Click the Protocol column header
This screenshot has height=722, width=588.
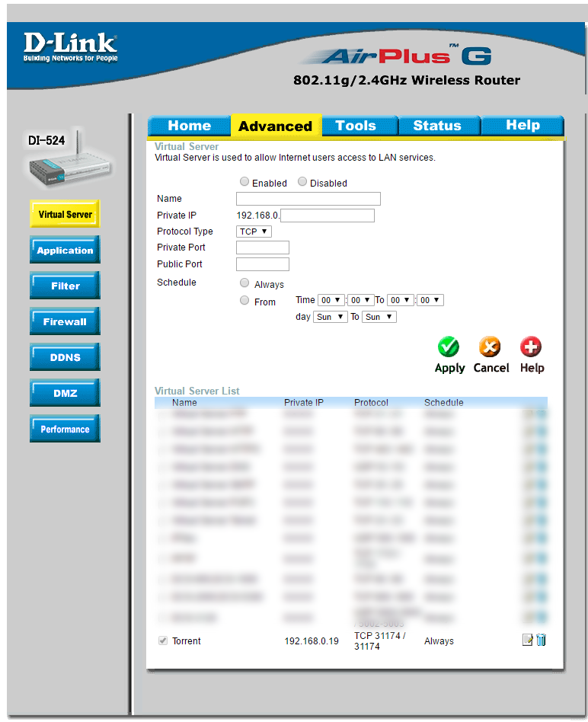371,402
